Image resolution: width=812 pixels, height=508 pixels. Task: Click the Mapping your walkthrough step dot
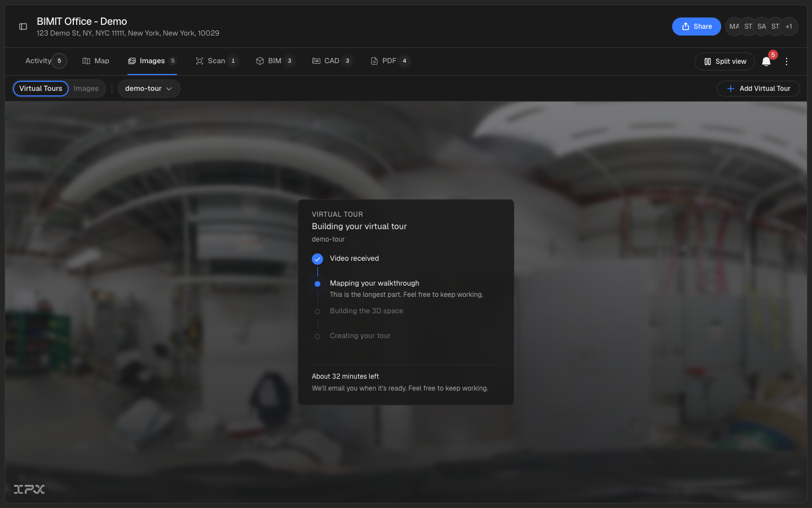pos(317,284)
